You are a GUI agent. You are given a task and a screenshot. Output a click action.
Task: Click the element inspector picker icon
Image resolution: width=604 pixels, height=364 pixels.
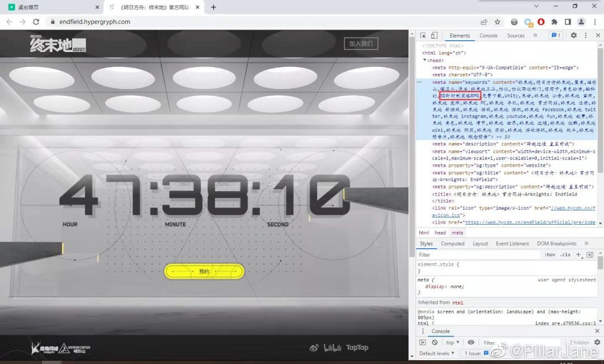point(423,35)
